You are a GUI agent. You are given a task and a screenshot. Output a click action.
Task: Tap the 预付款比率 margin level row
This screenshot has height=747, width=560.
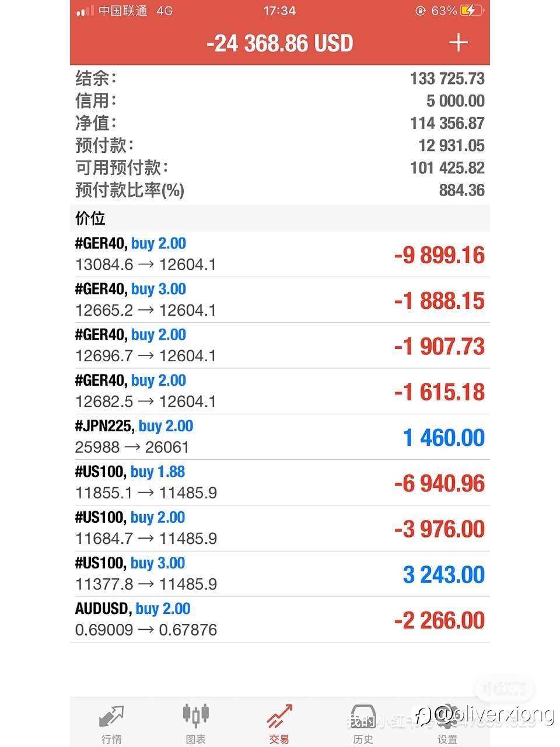coord(279,190)
